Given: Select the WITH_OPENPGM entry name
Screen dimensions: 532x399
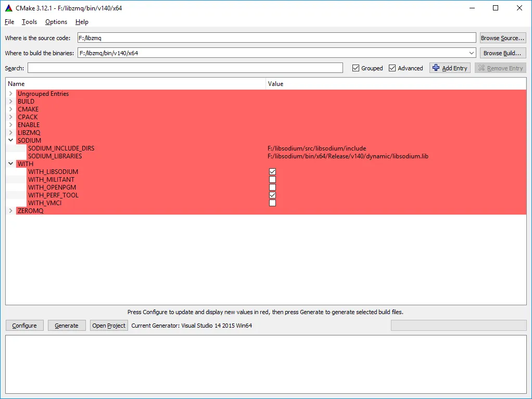Looking at the screenshot, I should 52,187.
